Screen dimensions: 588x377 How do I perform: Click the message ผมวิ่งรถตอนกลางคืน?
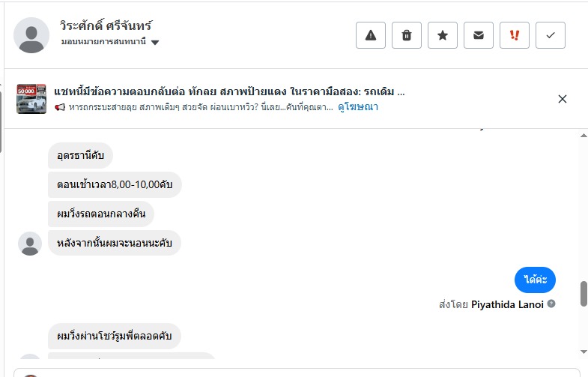[101, 214]
